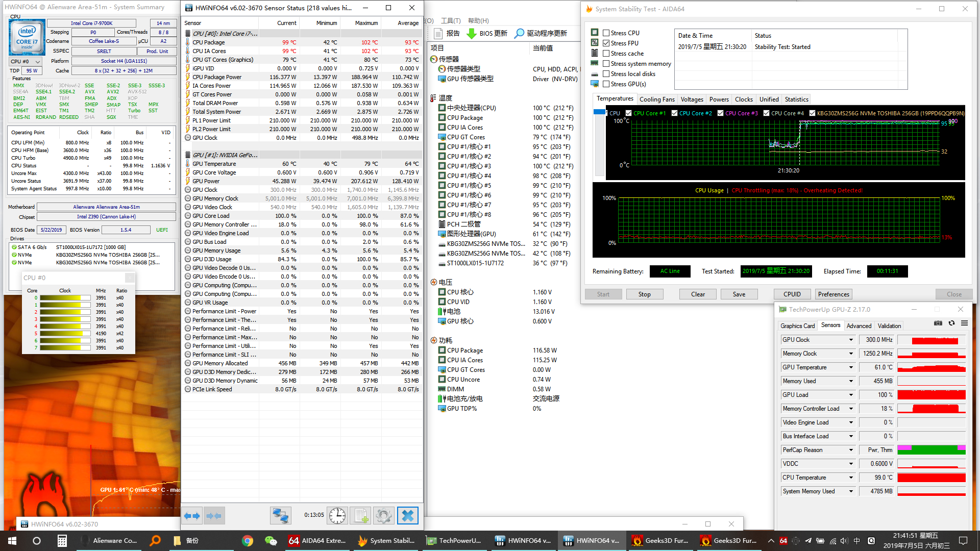Open VDDC sensor dropdown in GPU-Z
The image size is (980, 551).
851,464
